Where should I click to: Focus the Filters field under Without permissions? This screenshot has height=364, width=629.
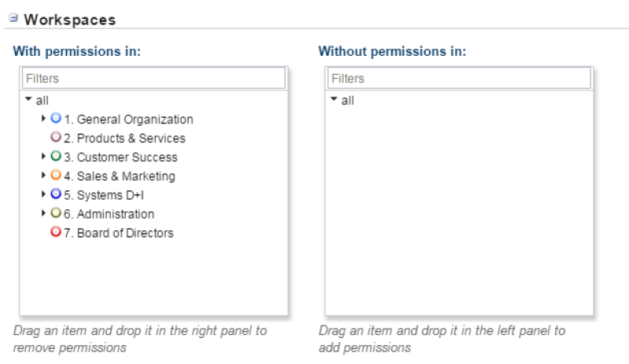pos(459,79)
